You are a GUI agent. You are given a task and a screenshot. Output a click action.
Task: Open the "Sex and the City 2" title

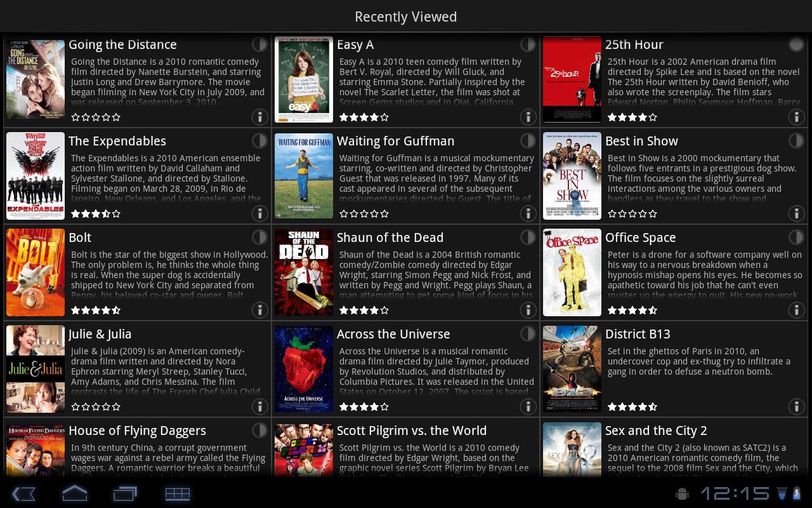[656, 431]
